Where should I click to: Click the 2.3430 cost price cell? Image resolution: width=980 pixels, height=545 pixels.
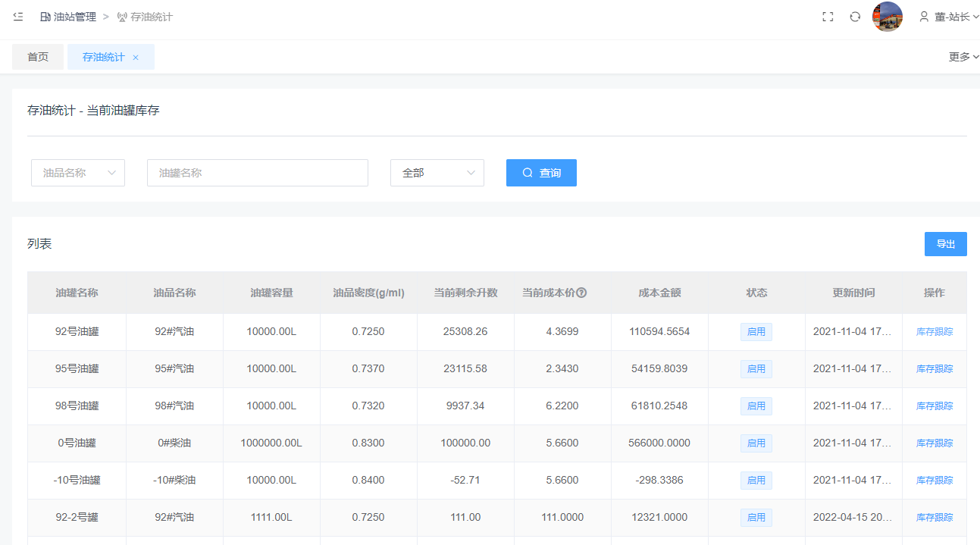coord(562,369)
